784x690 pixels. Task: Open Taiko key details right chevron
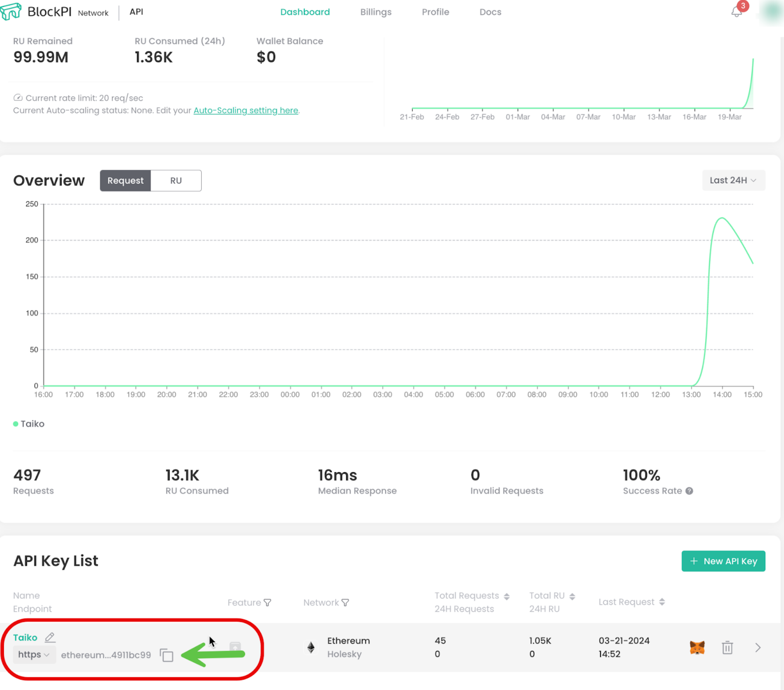pos(758,647)
